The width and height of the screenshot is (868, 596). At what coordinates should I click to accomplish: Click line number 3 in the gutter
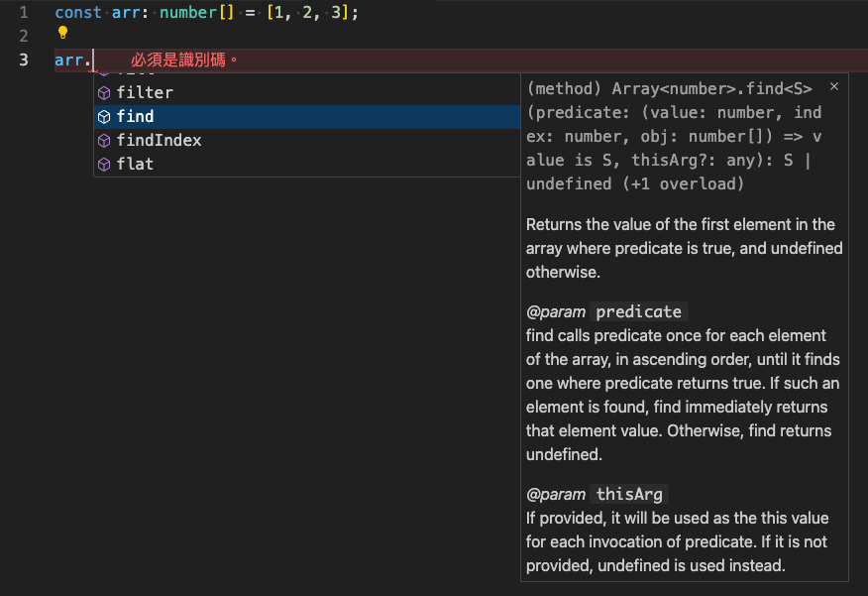(24, 60)
